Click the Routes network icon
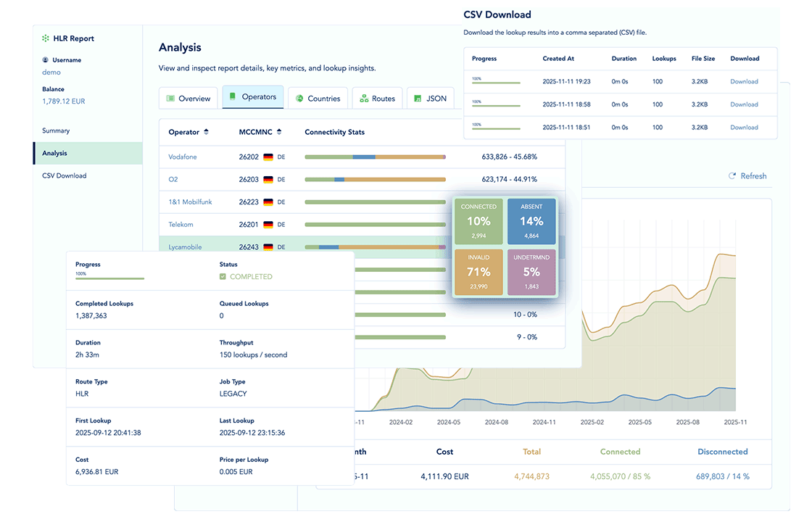This screenshot has height=522, width=812. coord(362,97)
